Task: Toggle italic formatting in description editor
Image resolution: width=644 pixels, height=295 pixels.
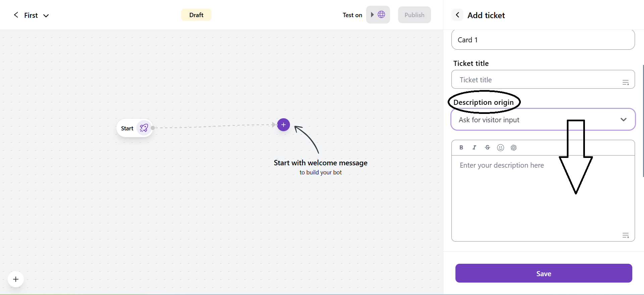Action: pyautogui.click(x=474, y=147)
